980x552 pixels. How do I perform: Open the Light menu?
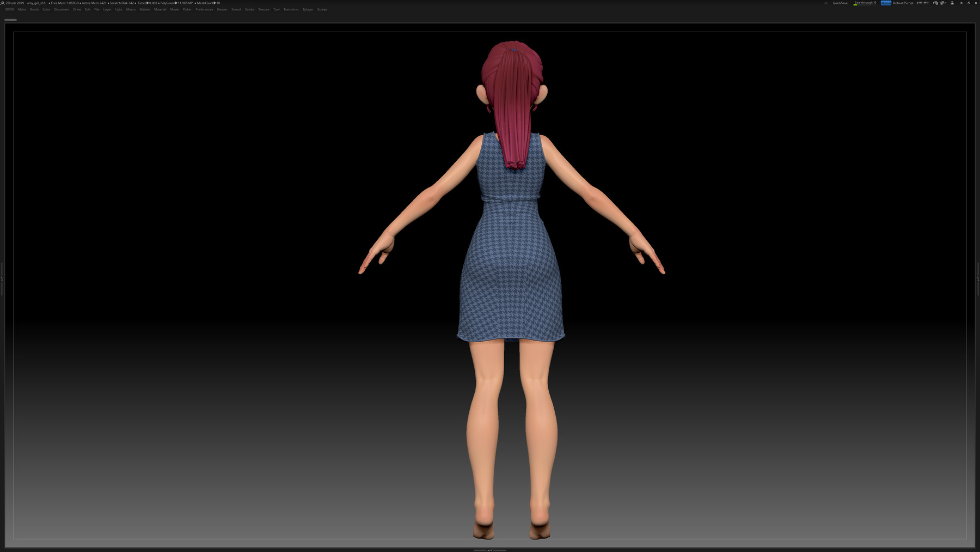119,9
